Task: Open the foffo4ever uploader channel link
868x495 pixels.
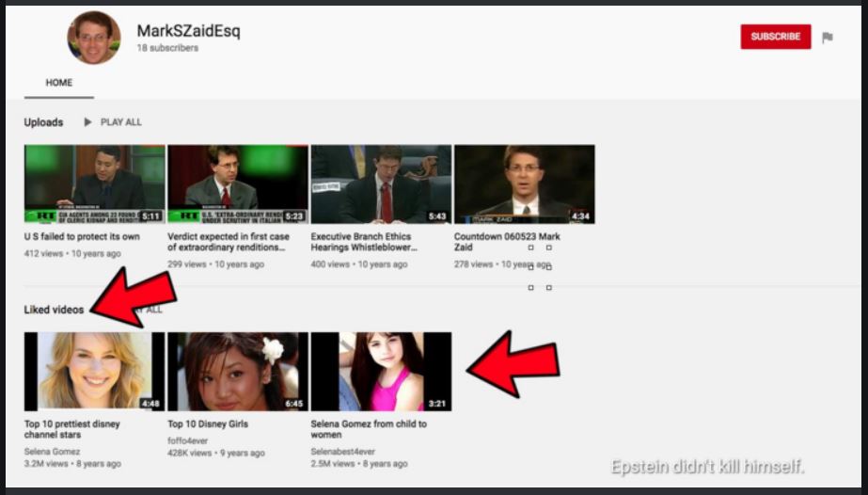Action: click(188, 440)
